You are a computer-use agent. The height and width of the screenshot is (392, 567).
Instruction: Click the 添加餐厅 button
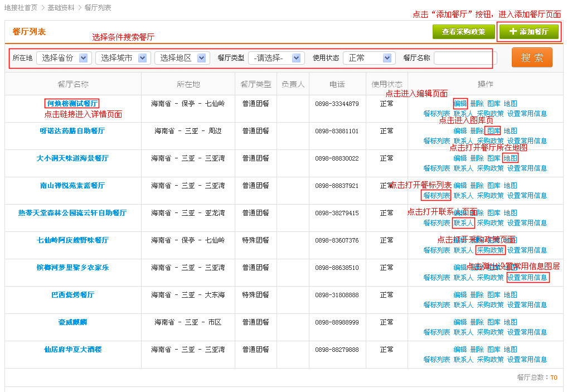(x=529, y=32)
